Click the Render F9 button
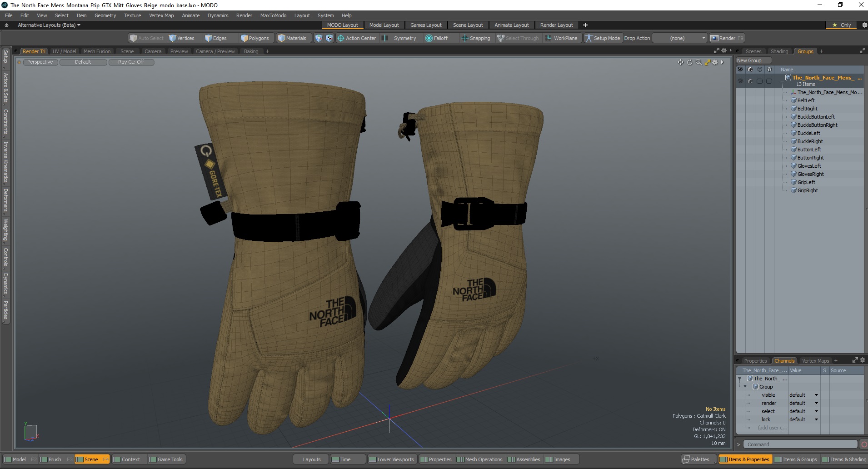 point(727,38)
